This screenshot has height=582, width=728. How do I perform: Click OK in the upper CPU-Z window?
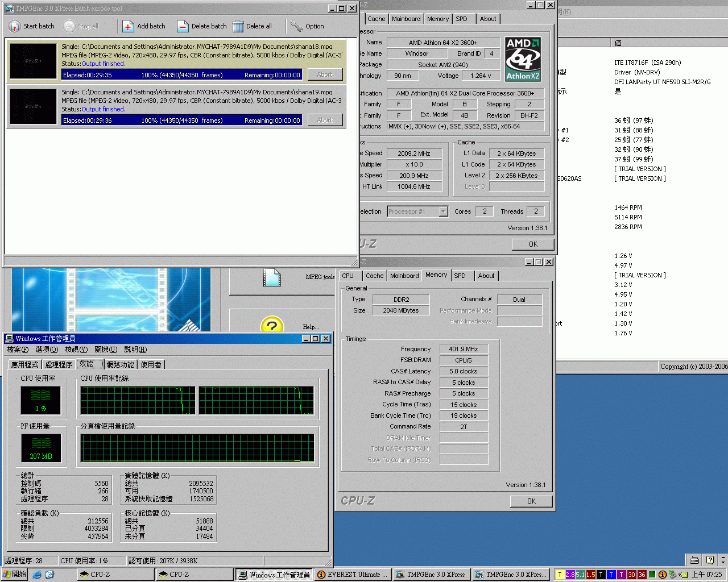[533, 244]
